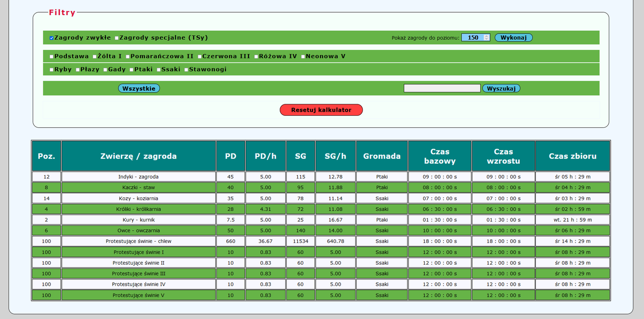Check the Ptaki class filter
The image size is (644, 319).
[131, 69]
